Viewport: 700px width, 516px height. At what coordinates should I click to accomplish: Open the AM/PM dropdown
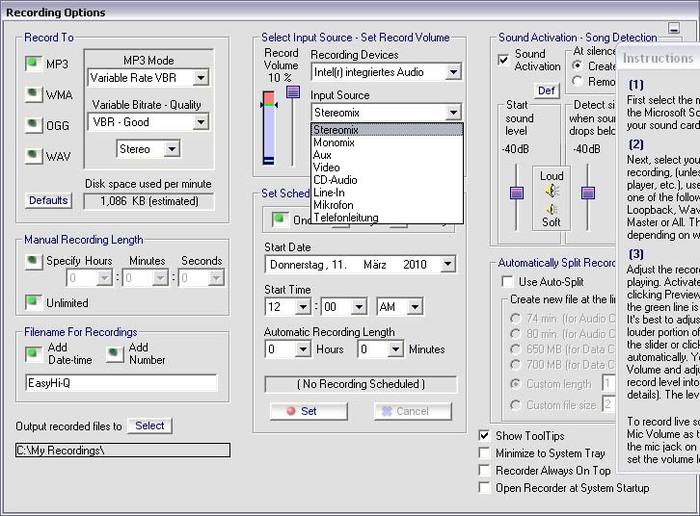click(400, 307)
